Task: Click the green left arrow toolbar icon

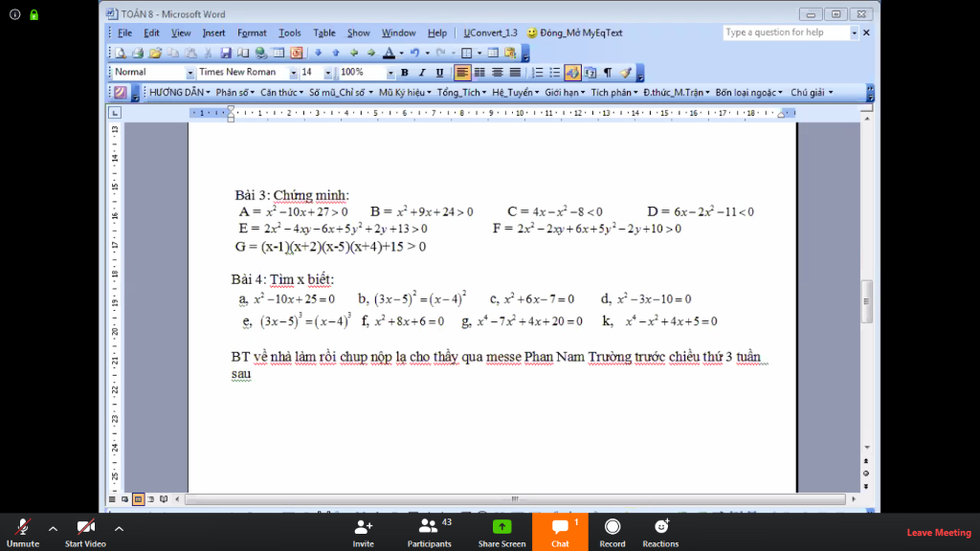Action: point(354,54)
